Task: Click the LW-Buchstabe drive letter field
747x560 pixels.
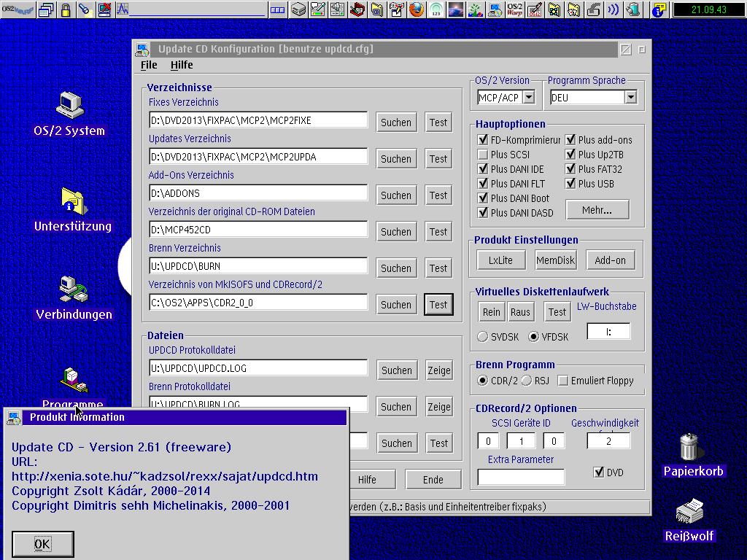Action: pyautogui.click(x=608, y=332)
